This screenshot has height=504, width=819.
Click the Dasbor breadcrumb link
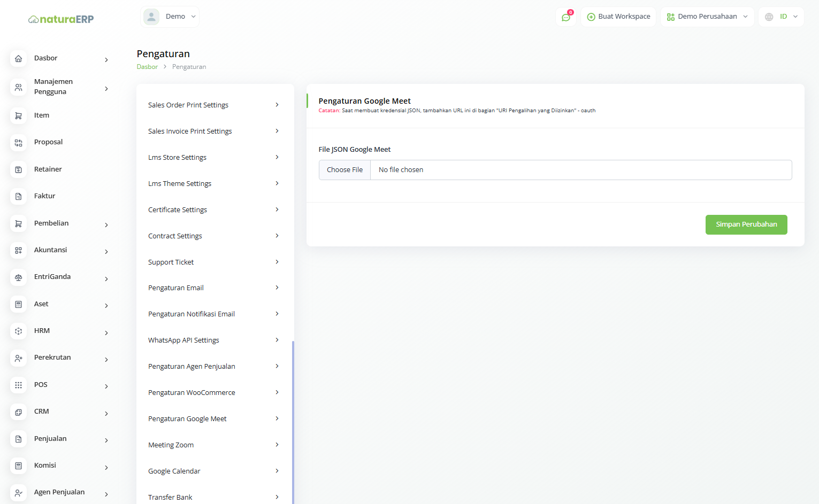147,67
